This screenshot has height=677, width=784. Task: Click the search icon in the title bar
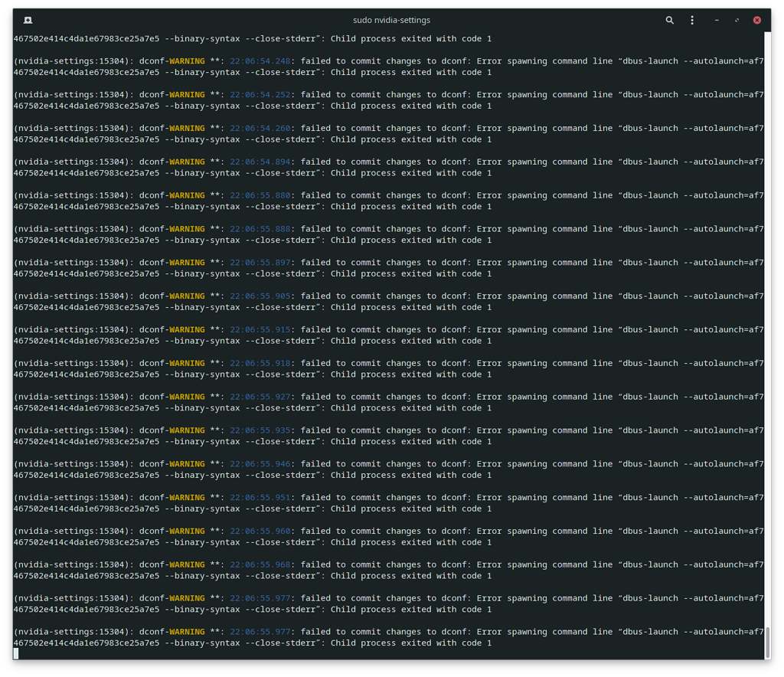pyautogui.click(x=669, y=20)
